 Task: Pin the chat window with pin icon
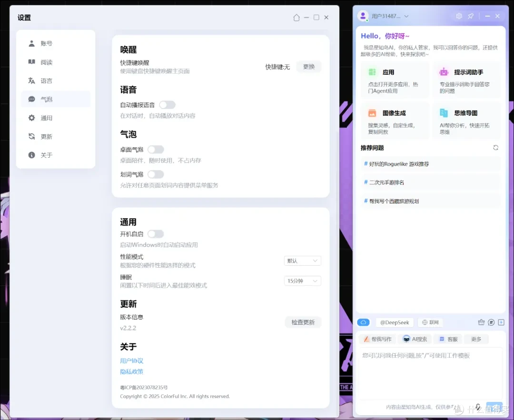[471, 16]
